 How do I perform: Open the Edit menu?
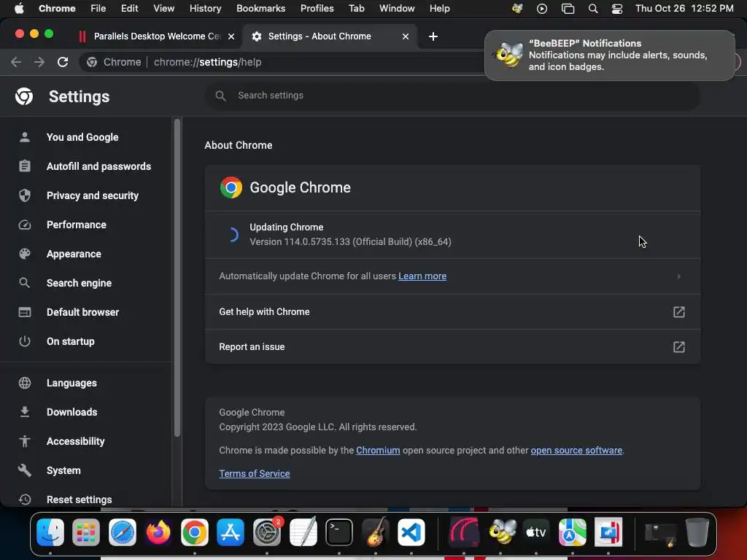pos(129,9)
